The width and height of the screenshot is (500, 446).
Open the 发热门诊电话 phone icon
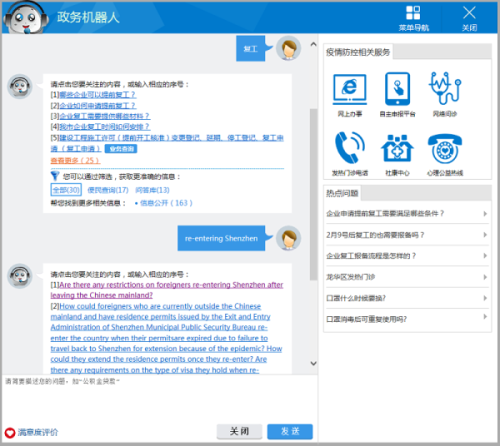(x=350, y=148)
